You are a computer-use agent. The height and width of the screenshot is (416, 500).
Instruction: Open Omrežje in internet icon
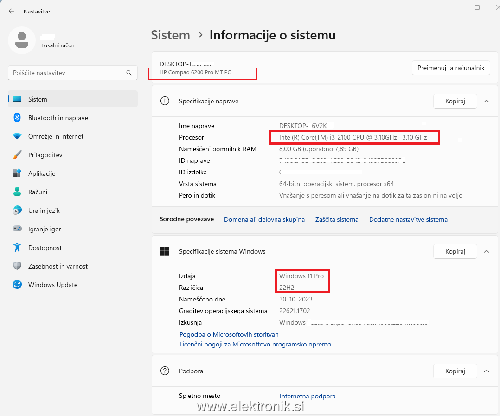point(17,136)
